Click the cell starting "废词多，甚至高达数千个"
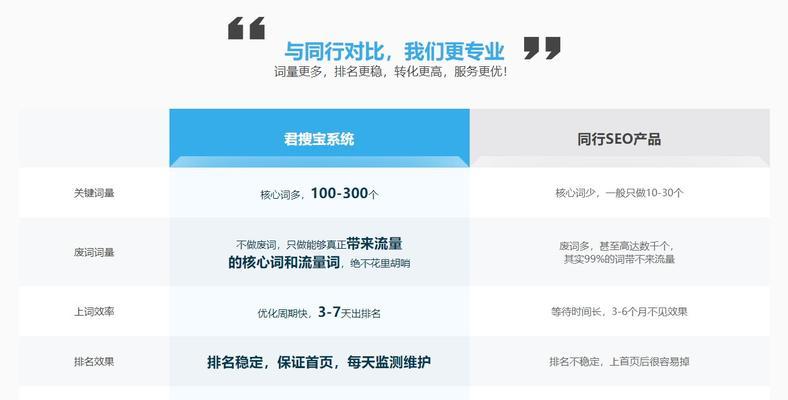This screenshot has width=788, height=400. coord(619,253)
